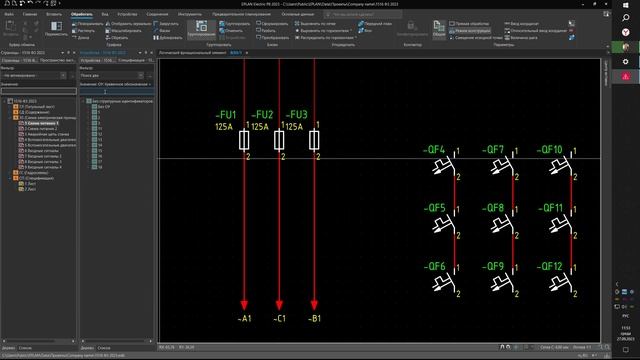The image size is (640, 360).
Task: Toggle Прямая обработка option
Action: (469, 24)
